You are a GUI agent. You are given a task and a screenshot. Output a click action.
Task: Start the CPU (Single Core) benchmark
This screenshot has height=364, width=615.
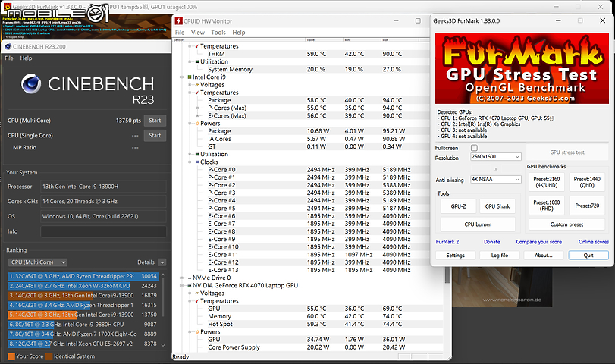point(155,135)
